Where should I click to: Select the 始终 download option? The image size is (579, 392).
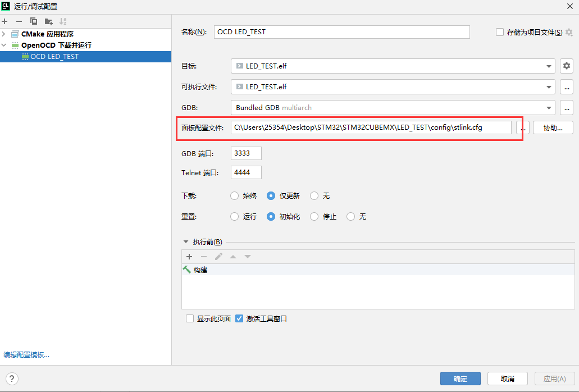(235, 196)
